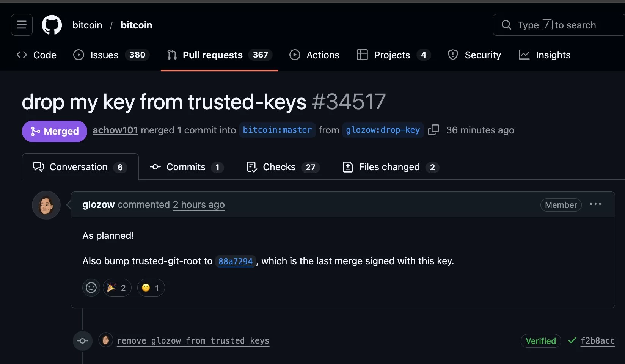
Task: Open the add reaction smiley picker
Action: pos(91,288)
